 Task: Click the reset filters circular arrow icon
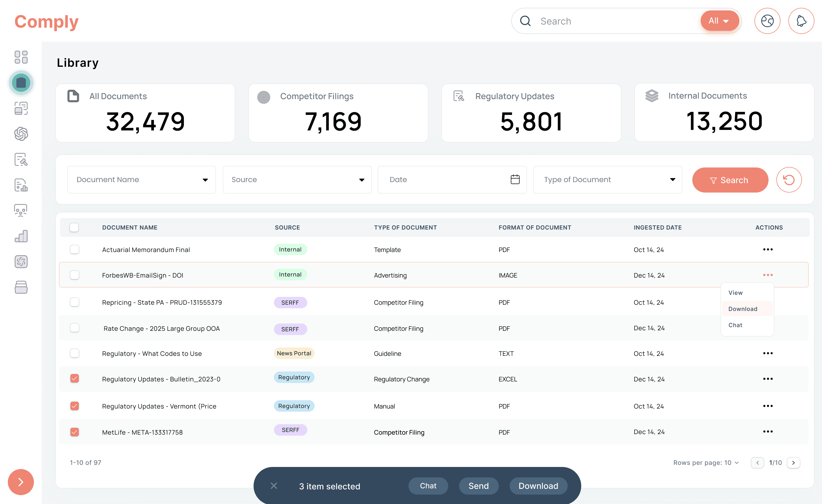click(x=789, y=180)
